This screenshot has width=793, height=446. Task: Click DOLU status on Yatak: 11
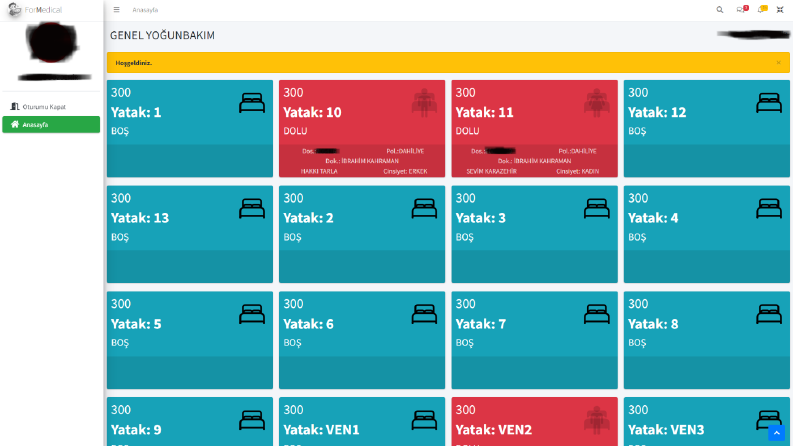[x=467, y=131]
